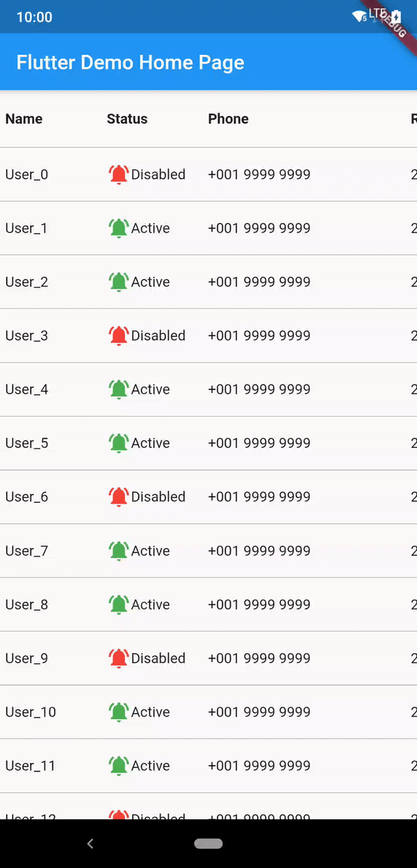Tap the green bell icon for User_11
417x868 pixels.
119,766
